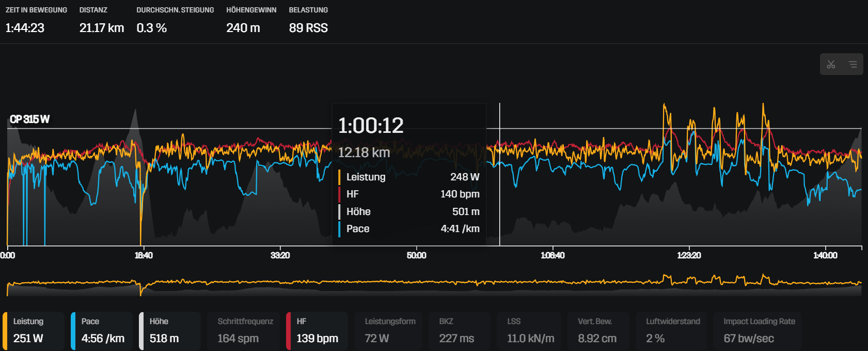Click the CP 315 W threshold label
The width and height of the screenshot is (868, 351).
click(x=30, y=119)
